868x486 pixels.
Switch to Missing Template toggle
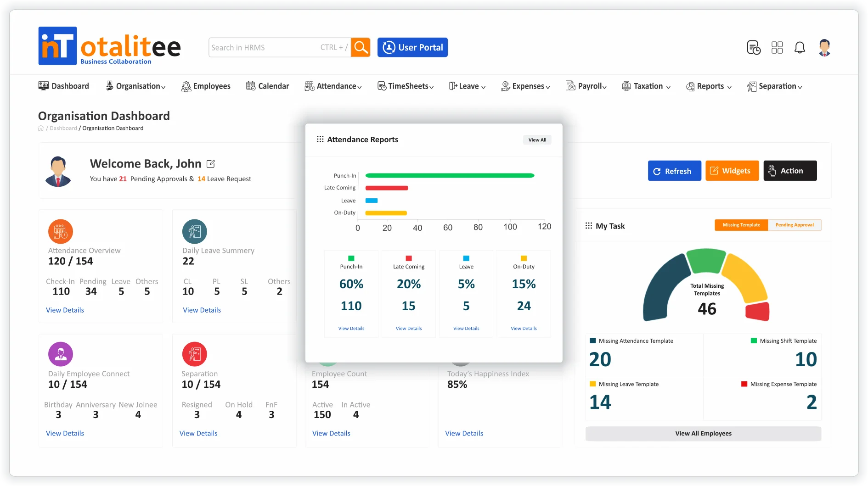(x=741, y=225)
